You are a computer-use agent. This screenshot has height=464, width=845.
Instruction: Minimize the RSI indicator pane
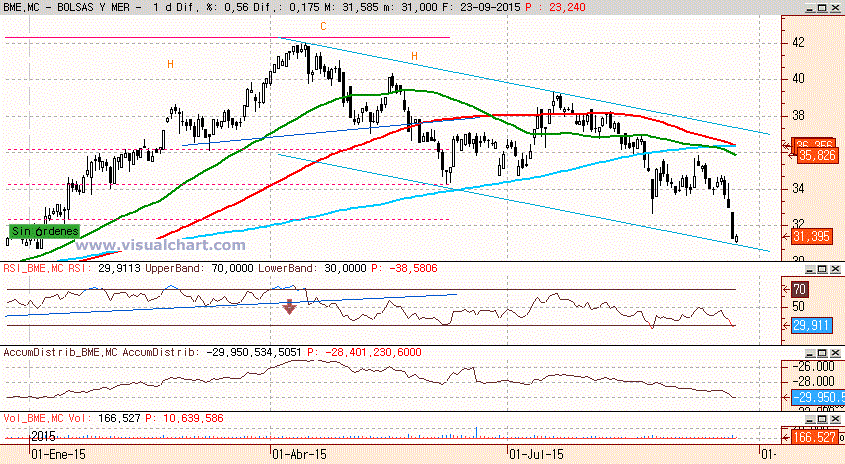pos(810,269)
